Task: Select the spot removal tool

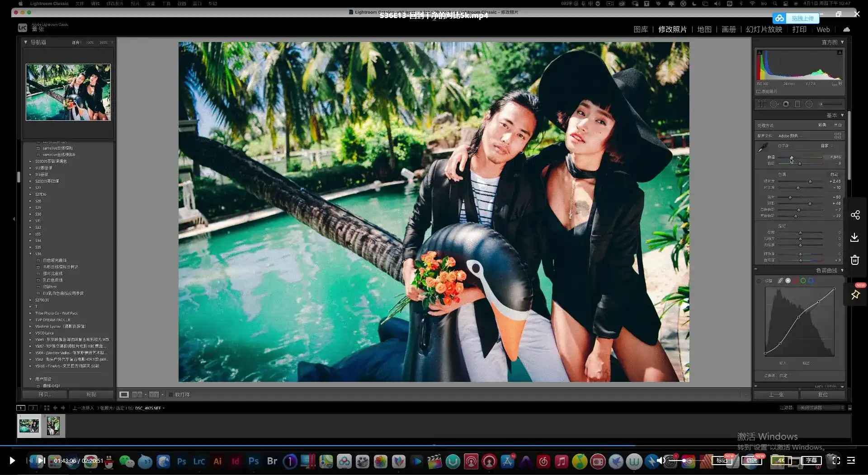Action: click(x=774, y=104)
